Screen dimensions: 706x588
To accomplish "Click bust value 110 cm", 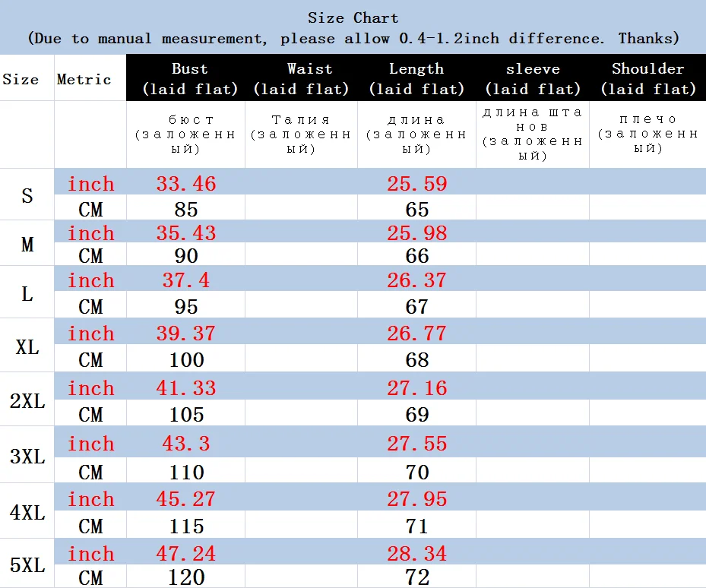I will [x=186, y=473].
